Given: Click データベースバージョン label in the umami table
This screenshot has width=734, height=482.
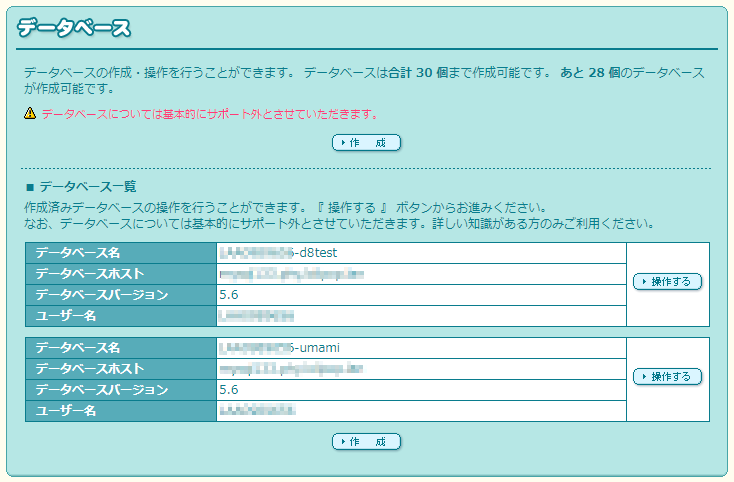Looking at the screenshot, I should (102, 390).
